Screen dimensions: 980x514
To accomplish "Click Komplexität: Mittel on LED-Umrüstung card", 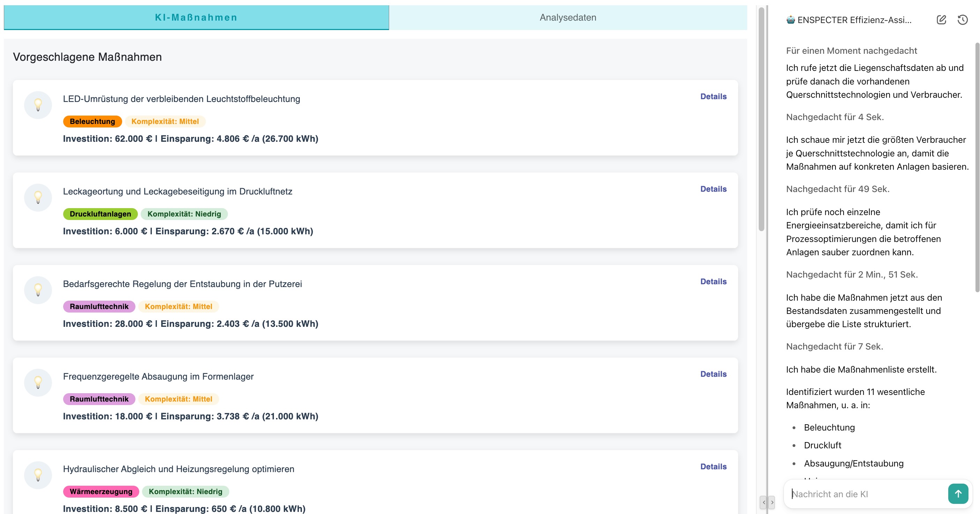I will 165,122.
